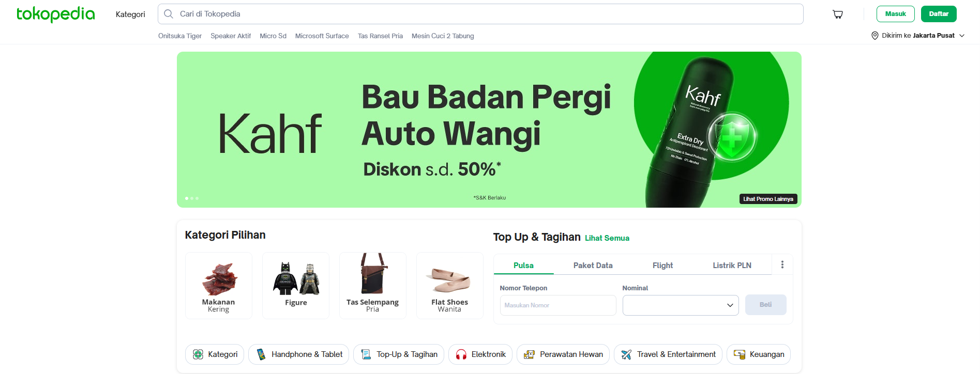This screenshot has width=980, height=374.
Task: Open the shopping cart icon
Action: tap(838, 14)
